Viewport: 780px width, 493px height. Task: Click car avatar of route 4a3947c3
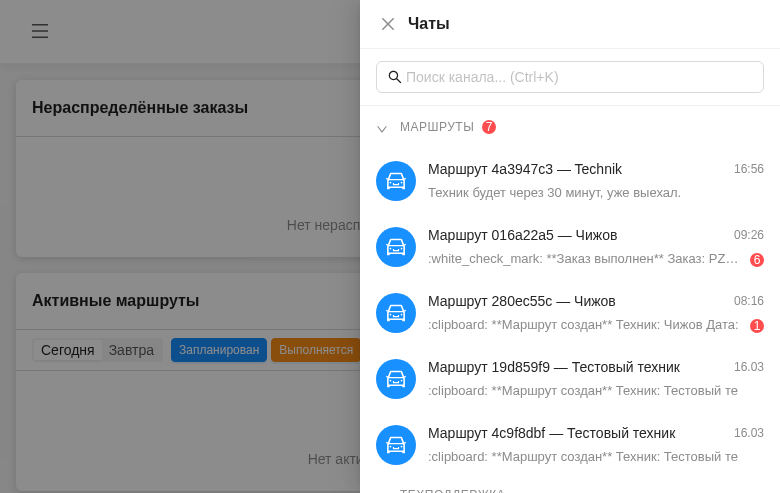coord(396,181)
